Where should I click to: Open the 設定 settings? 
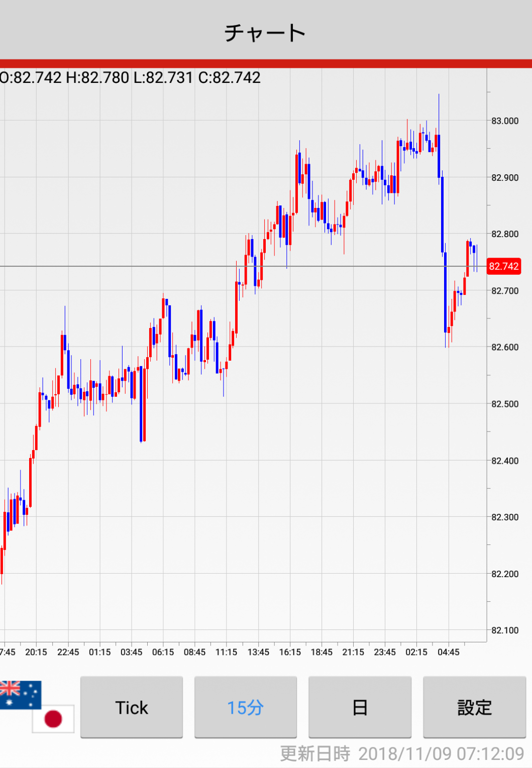(474, 707)
